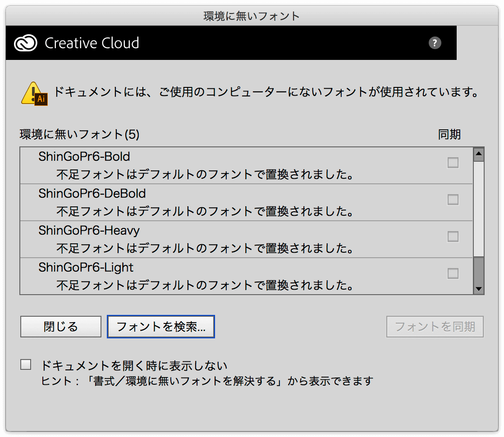Click the font list scroll up arrow
Image resolution: width=504 pixels, height=437 pixels.
tap(479, 155)
